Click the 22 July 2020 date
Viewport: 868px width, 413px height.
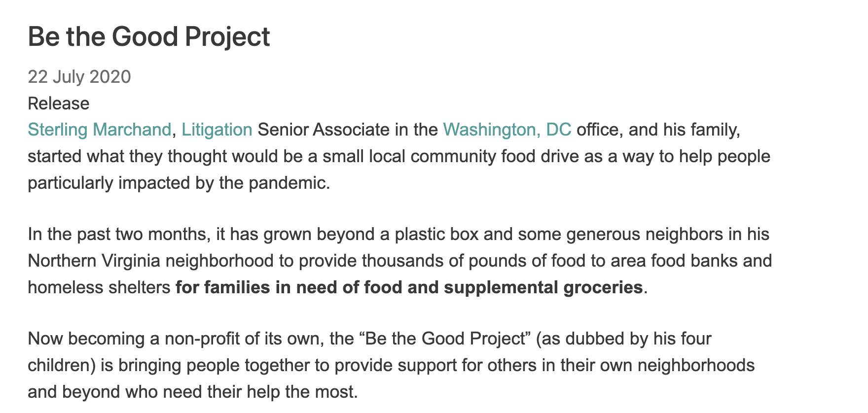click(x=79, y=77)
